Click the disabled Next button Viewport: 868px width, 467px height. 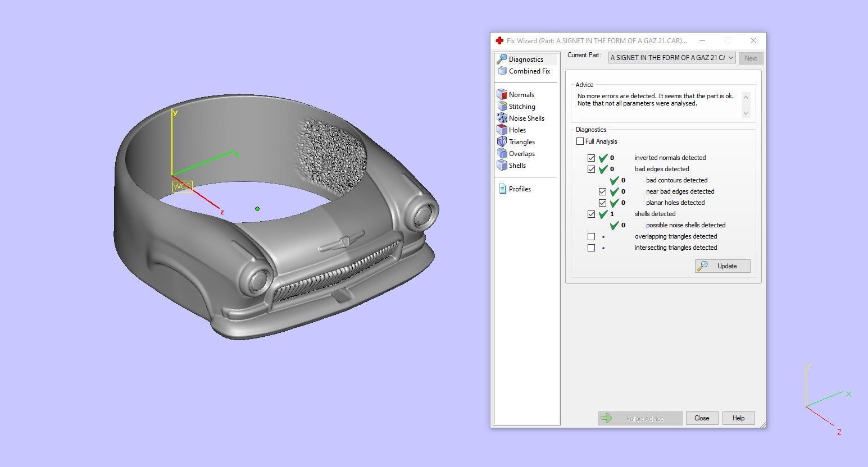[x=751, y=58]
